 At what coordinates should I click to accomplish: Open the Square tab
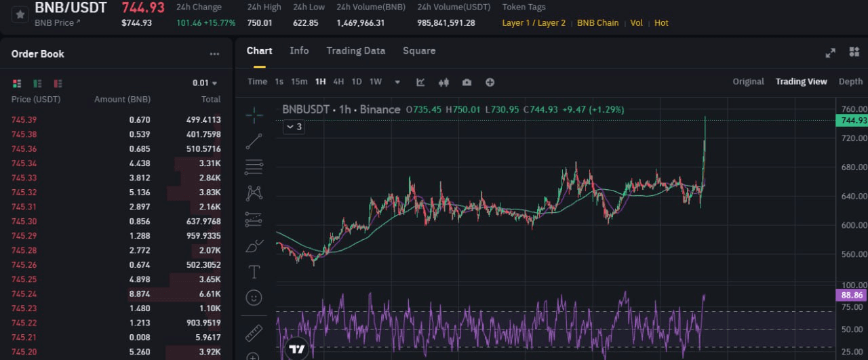419,51
